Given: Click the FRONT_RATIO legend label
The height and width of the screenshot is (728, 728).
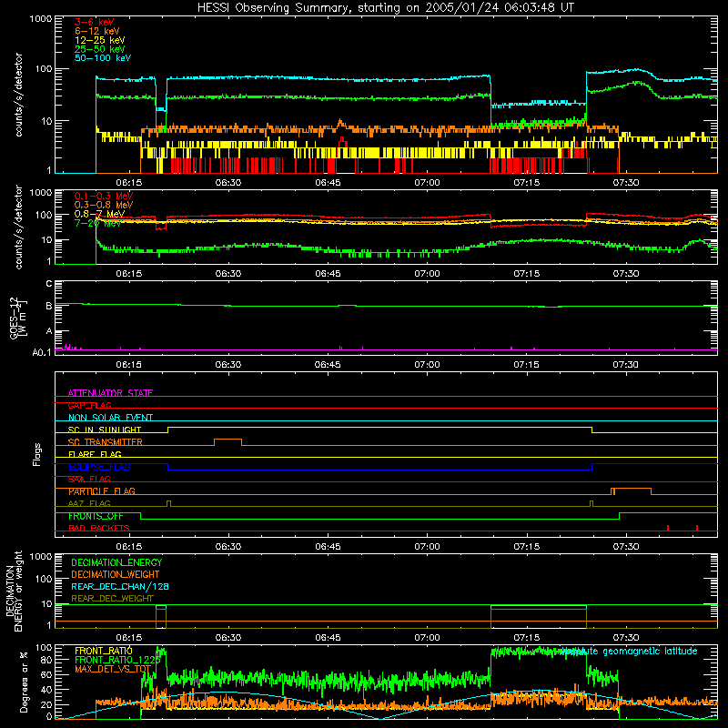Looking at the screenshot, I should (104, 651).
